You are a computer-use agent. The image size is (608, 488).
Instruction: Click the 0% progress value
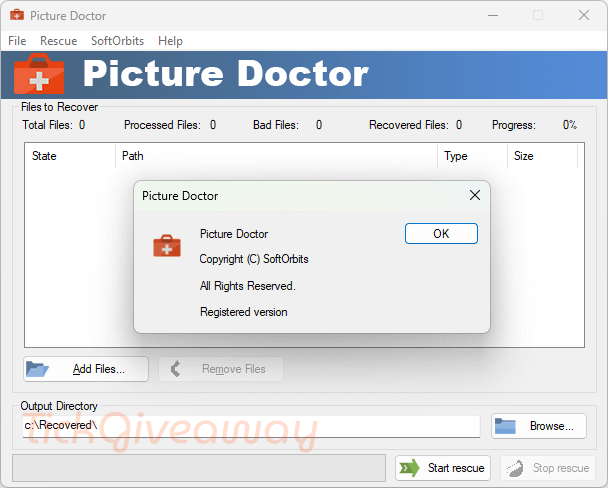point(570,125)
